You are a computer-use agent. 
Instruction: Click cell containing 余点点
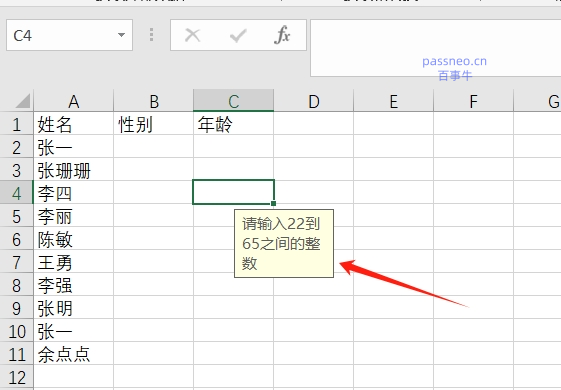coord(74,354)
